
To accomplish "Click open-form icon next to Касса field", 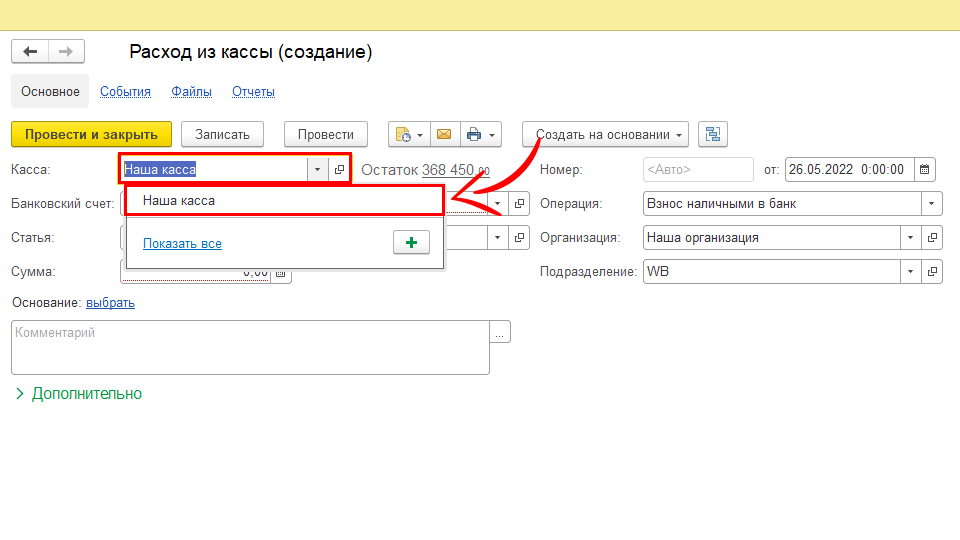I will pos(340,170).
